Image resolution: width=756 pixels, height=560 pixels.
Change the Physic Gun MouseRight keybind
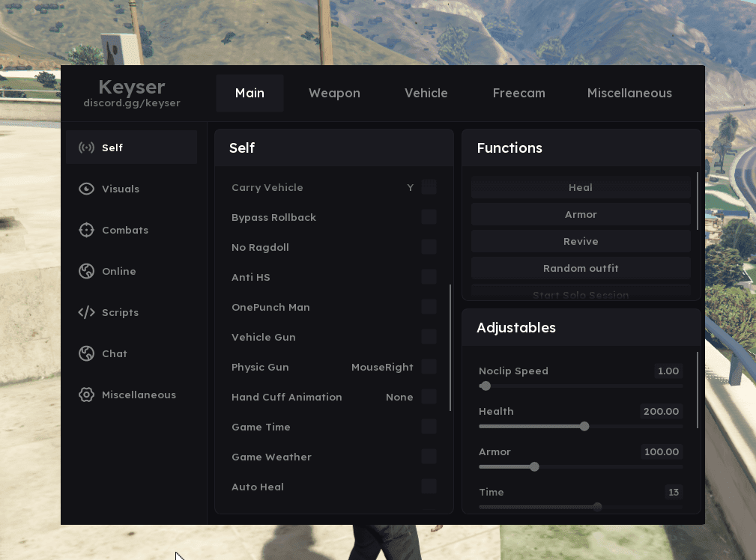[382, 367]
